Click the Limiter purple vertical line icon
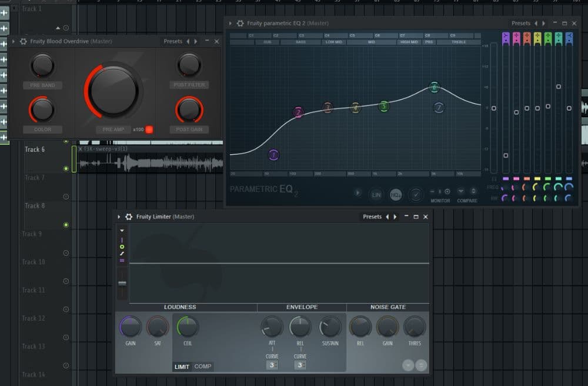588x386 pixels. pyautogui.click(x=122, y=240)
